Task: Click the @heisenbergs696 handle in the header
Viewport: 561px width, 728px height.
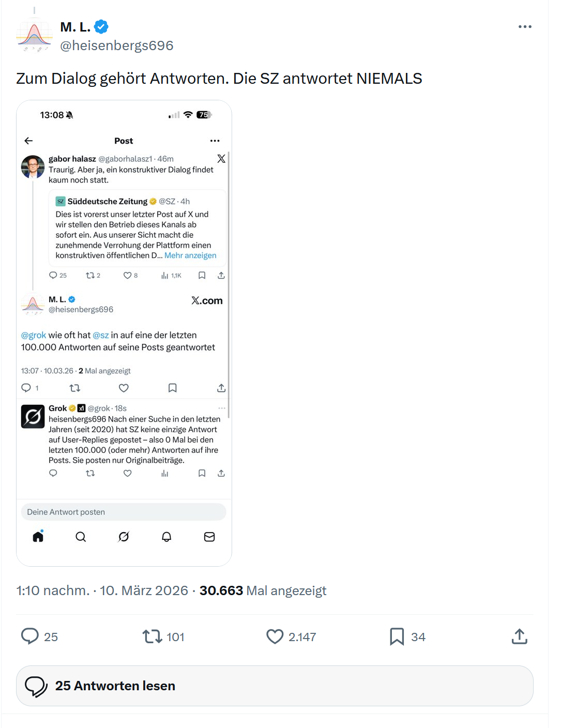Action: (x=117, y=45)
